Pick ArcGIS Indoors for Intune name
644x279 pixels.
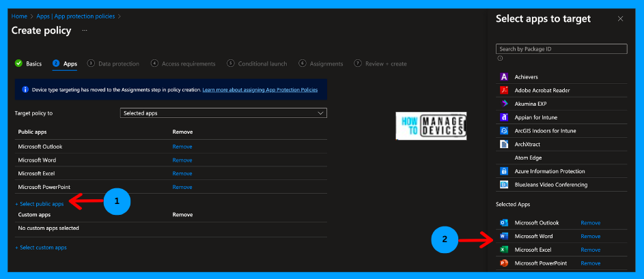point(546,131)
